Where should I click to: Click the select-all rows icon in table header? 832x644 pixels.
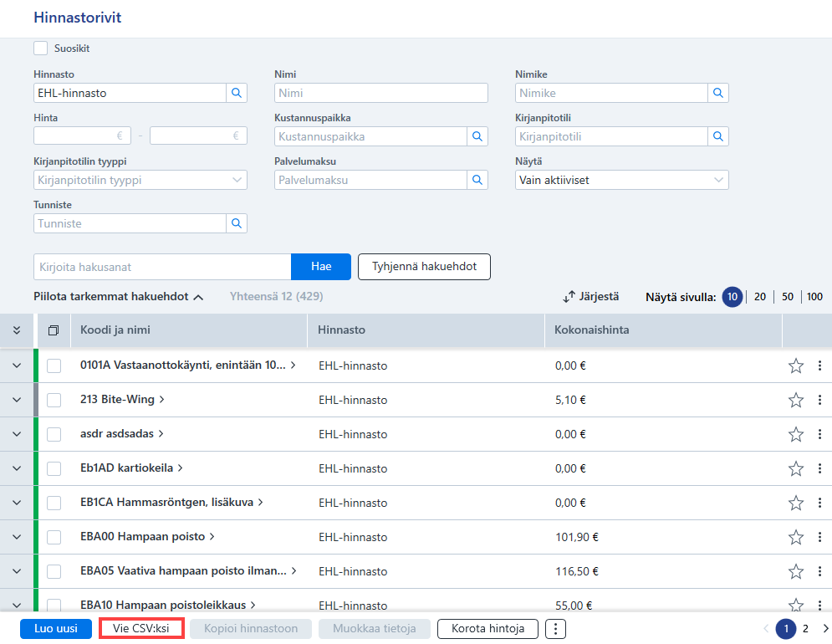53,330
